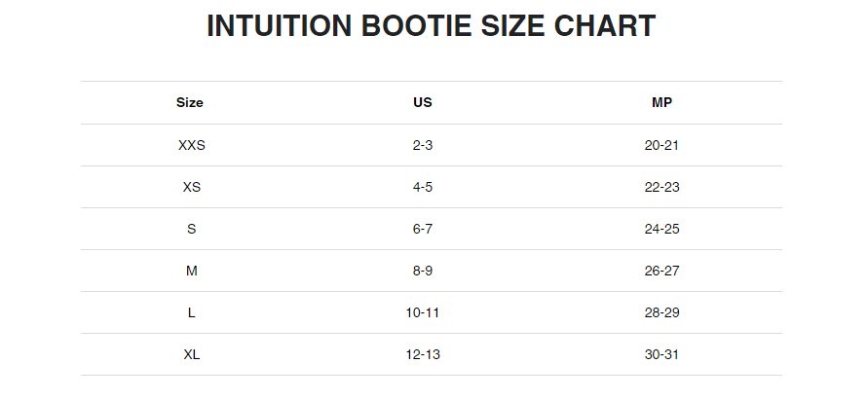Click the S size cell
Viewport: 868px width, 400px height.
191,229
